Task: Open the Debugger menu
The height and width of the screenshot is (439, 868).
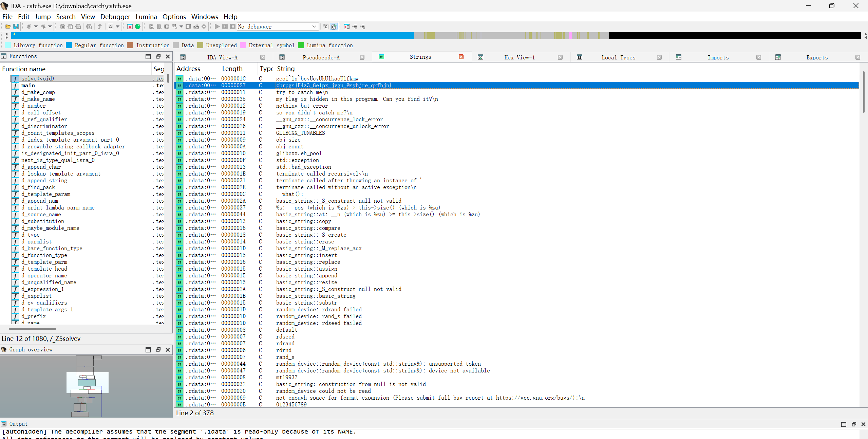Action: pyautogui.click(x=115, y=17)
